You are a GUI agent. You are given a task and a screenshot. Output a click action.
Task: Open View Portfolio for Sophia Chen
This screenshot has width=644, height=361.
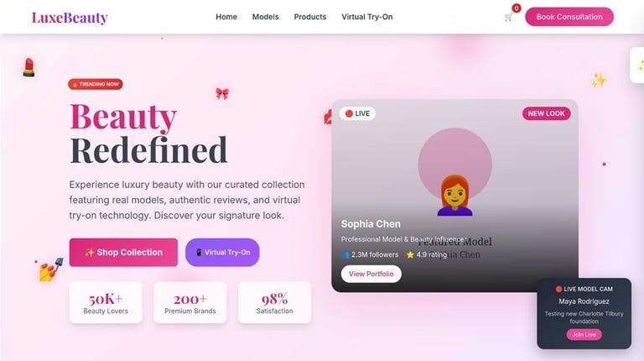tap(371, 274)
